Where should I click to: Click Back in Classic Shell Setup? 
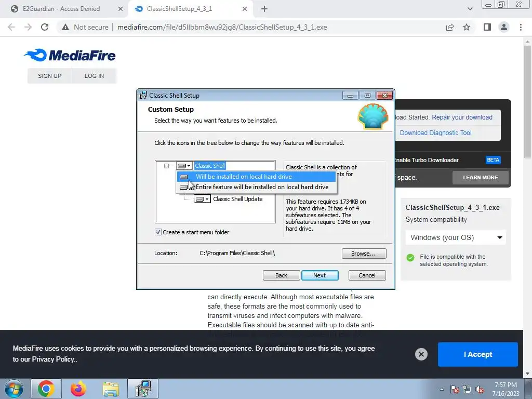[281, 275]
